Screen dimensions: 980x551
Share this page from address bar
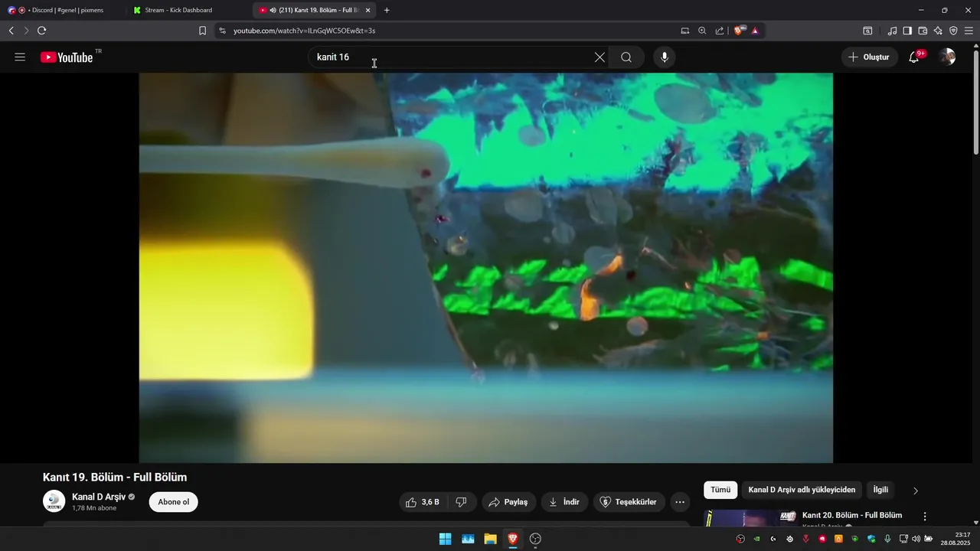[x=720, y=31]
